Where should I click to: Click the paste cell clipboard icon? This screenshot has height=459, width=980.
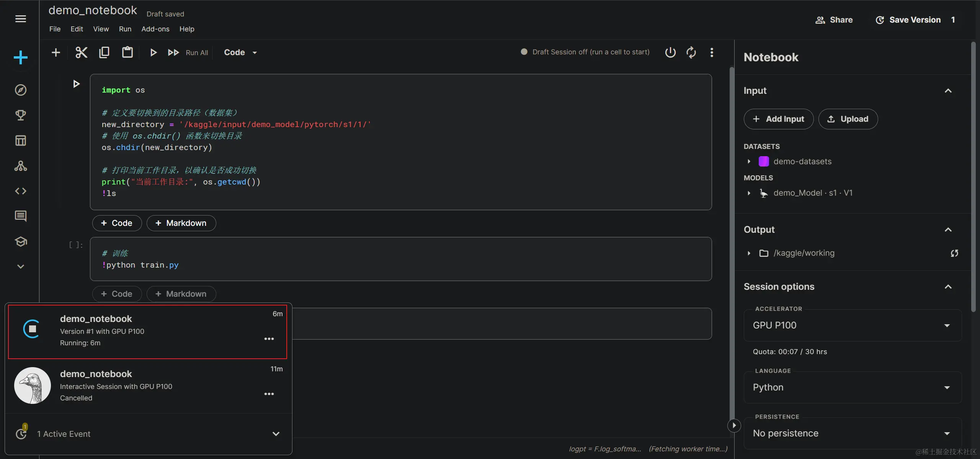tap(127, 52)
